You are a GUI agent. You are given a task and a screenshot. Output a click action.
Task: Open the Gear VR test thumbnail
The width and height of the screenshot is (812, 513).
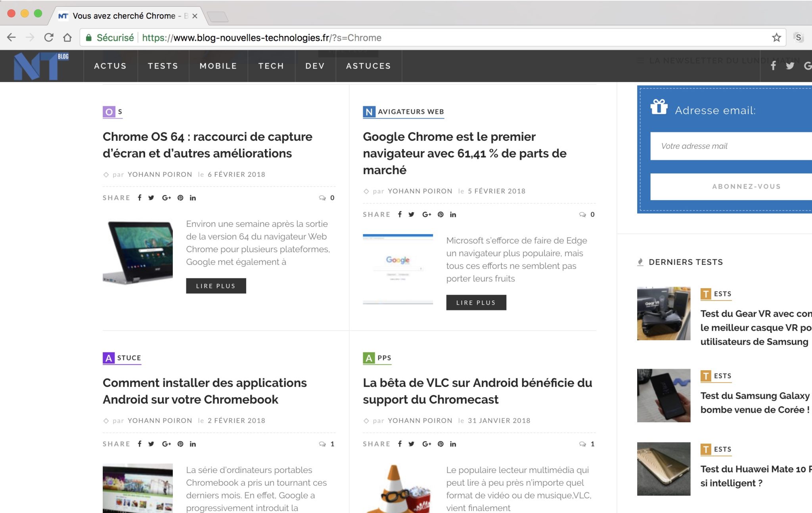point(663,313)
